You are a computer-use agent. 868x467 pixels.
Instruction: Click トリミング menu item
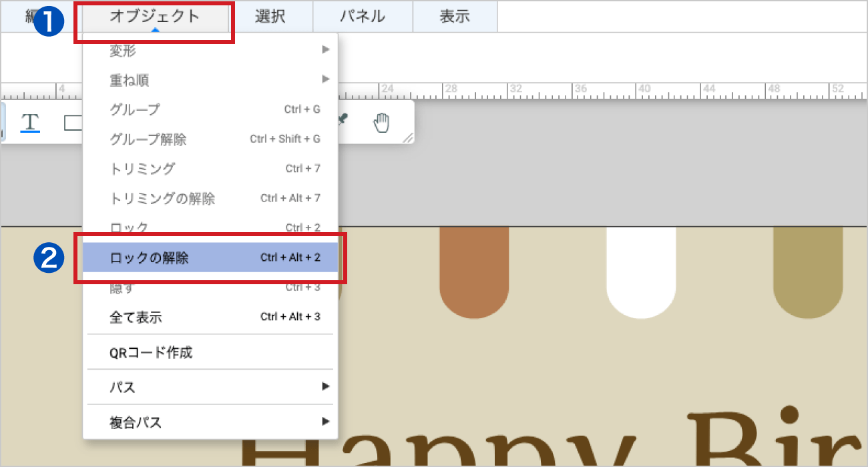[x=210, y=169]
